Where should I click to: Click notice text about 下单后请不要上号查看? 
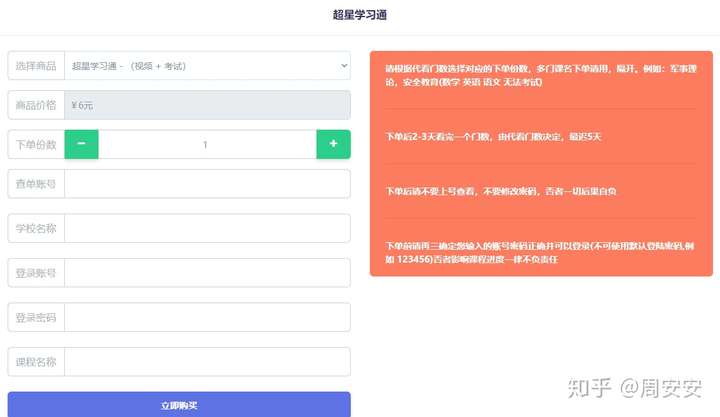point(501,191)
